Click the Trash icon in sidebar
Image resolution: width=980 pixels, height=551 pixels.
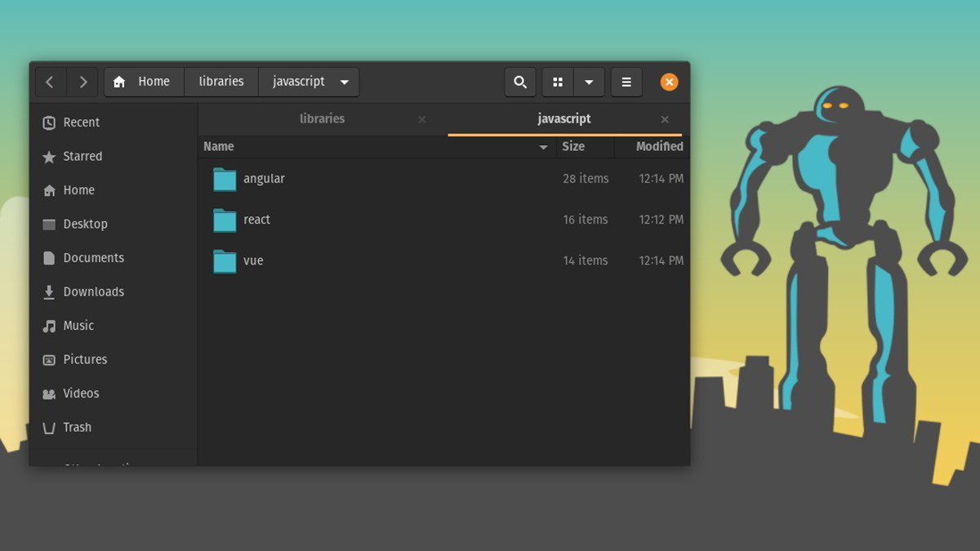tap(49, 427)
